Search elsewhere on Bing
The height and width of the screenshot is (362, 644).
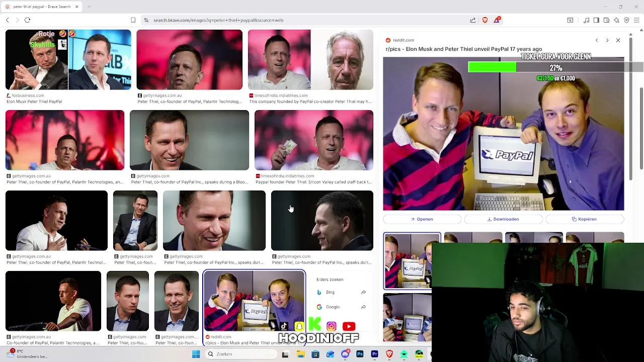tap(341, 292)
